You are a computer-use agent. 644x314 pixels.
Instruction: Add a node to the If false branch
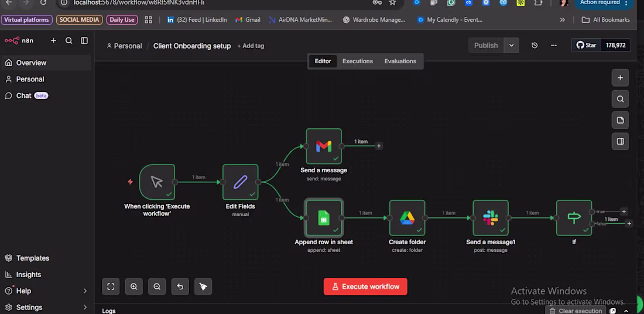(629, 224)
